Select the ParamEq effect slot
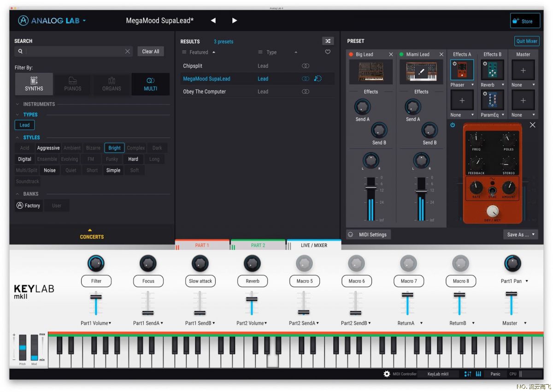Screen dimensions: 553x392 tap(492, 100)
